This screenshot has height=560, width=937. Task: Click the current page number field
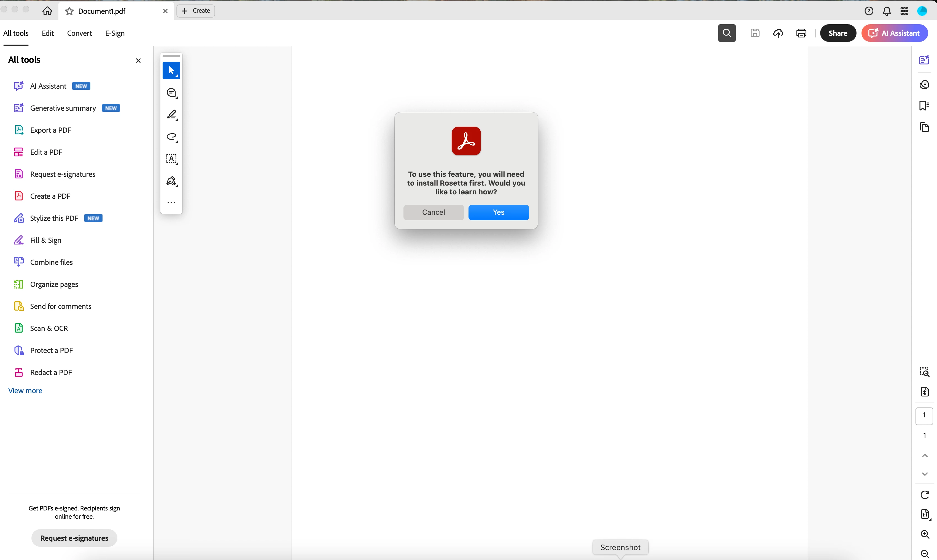click(x=924, y=415)
